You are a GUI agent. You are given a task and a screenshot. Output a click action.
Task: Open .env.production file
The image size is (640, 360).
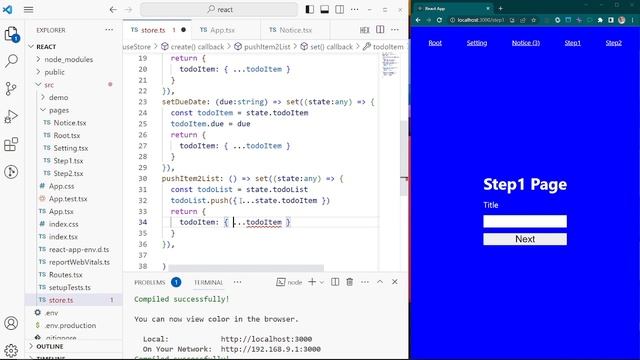pos(70,325)
